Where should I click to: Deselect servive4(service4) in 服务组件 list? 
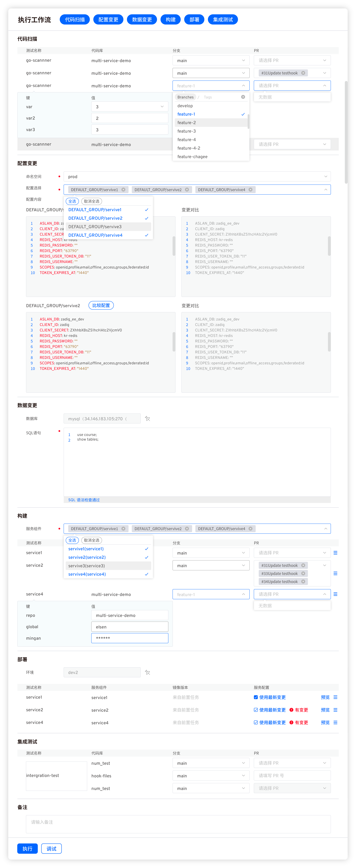(x=108, y=574)
